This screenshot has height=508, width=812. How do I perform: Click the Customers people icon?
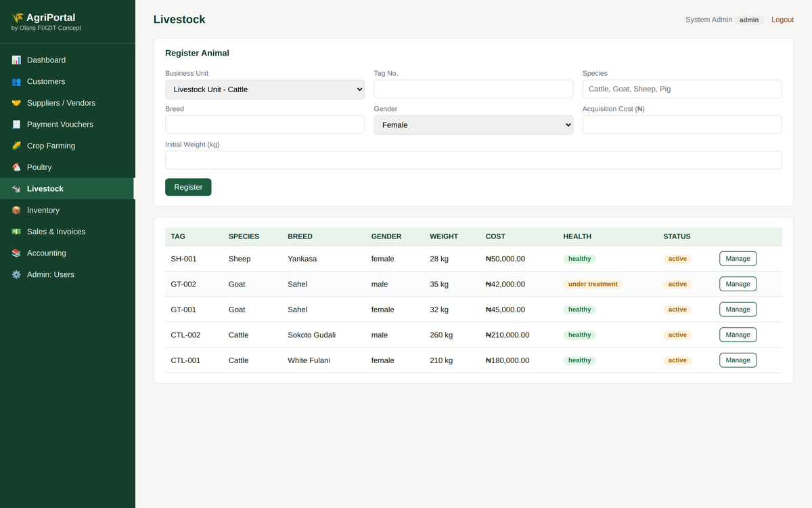click(16, 81)
